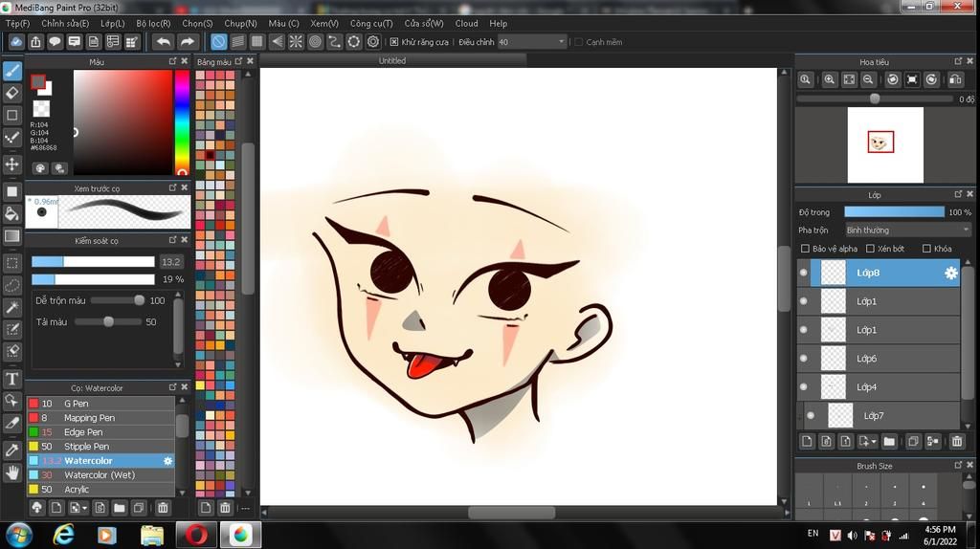
Task: Zoom out using navigator magnifier minus
Action: click(x=868, y=79)
